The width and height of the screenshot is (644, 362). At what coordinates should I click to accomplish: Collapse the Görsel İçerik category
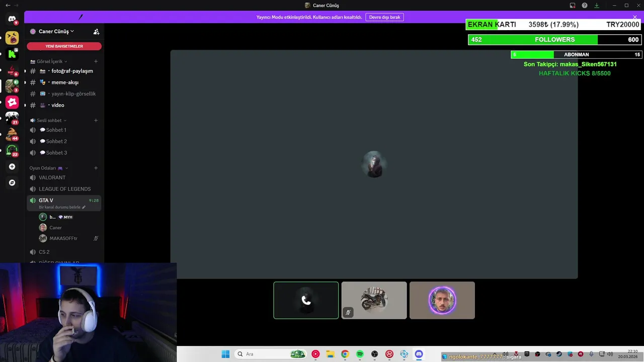pos(49,61)
